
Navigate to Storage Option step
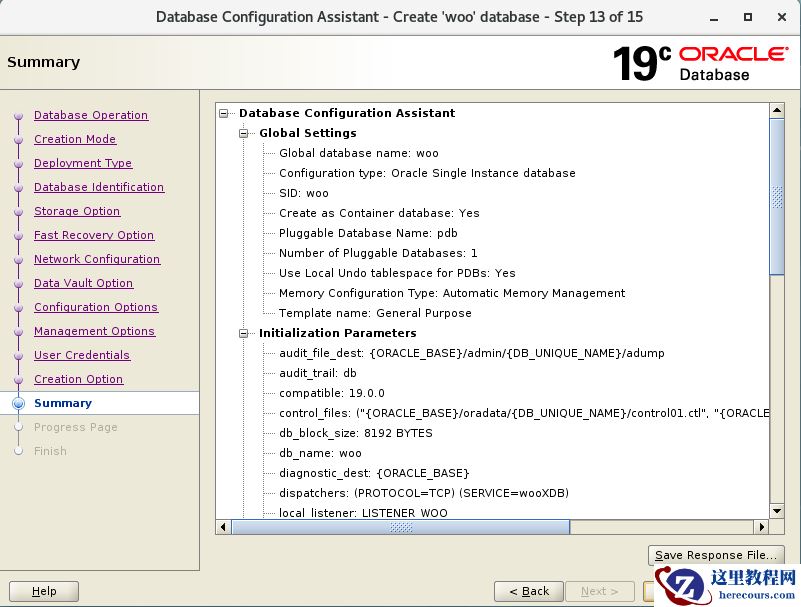(77, 211)
